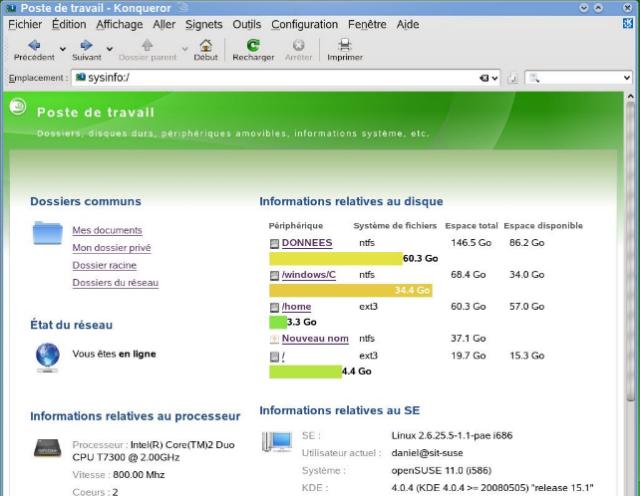This screenshot has width=640, height=496.
Task: Open the DONNEES drive link
Action: click(x=307, y=243)
